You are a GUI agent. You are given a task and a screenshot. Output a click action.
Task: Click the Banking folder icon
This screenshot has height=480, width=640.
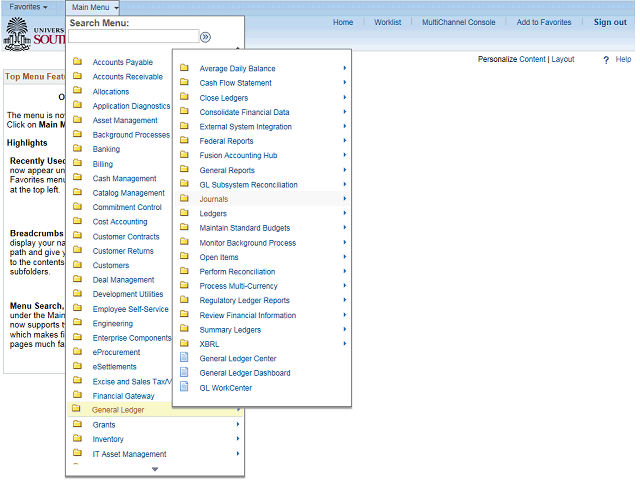point(77,149)
